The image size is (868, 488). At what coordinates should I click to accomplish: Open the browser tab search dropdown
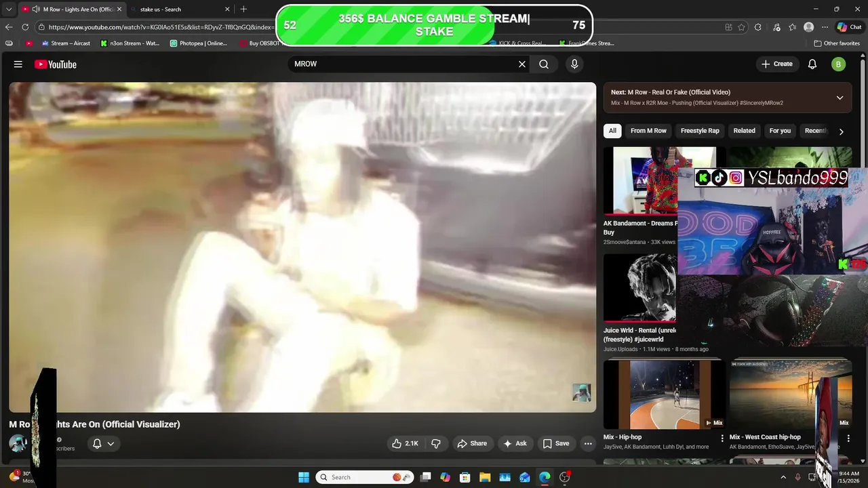coord(9,9)
